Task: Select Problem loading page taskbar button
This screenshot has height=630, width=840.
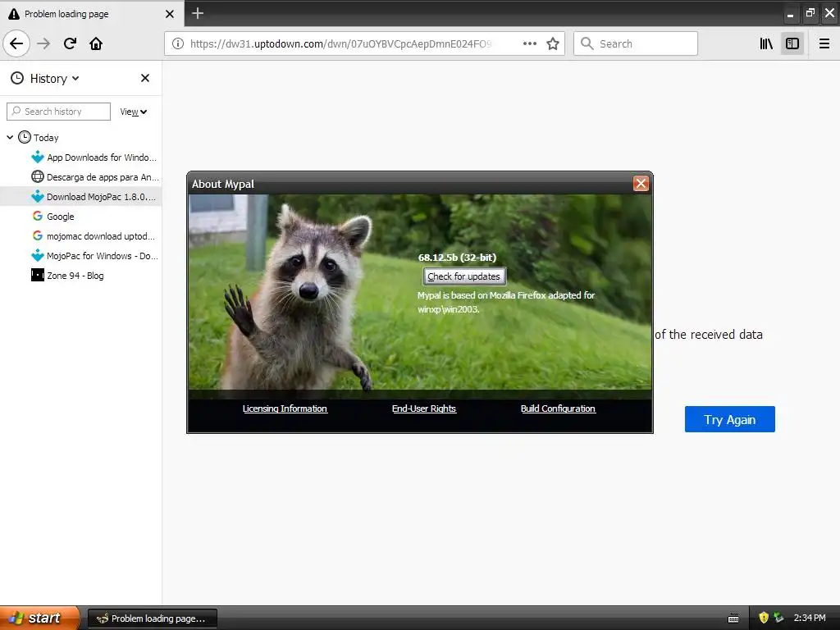Action: (x=152, y=619)
